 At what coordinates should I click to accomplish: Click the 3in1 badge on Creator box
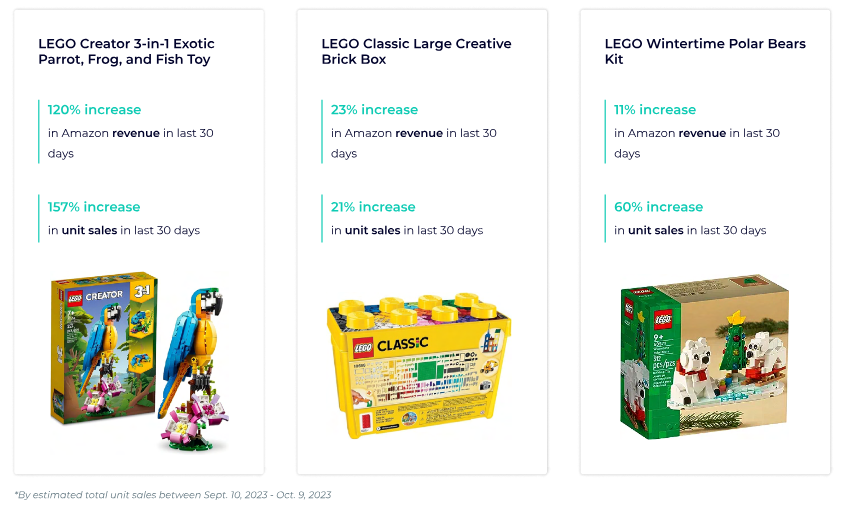[x=142, y=292]
